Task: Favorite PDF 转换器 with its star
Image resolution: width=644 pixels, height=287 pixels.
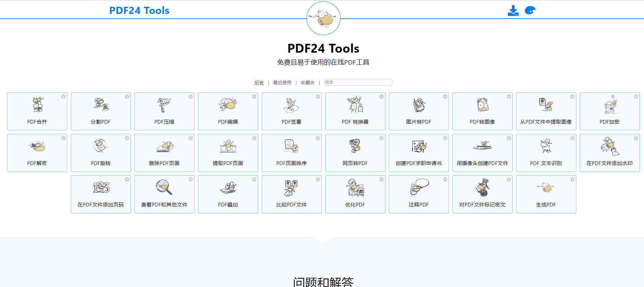Action: (x=381, y=96)
